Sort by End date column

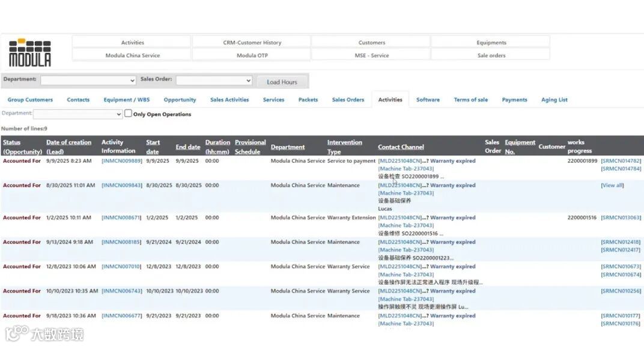pos(187,147)
